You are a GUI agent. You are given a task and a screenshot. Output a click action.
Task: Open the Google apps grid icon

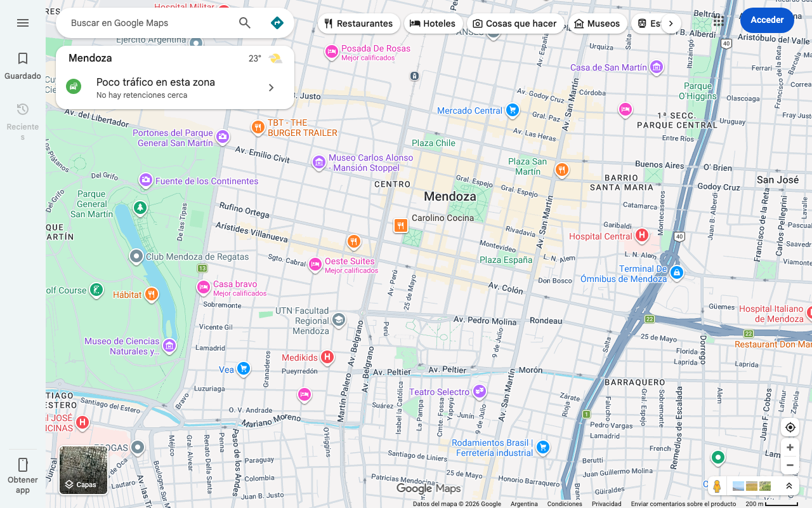718,21
